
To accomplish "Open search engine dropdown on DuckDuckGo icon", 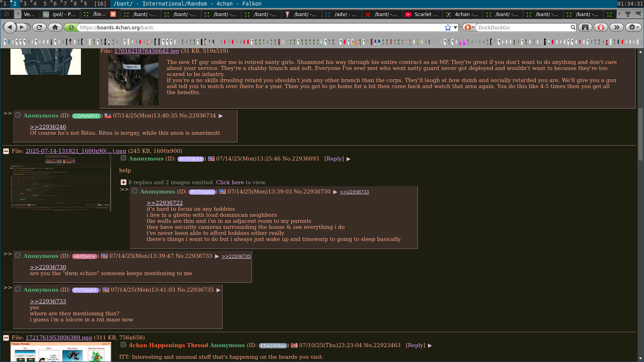I will pos(469,27).
